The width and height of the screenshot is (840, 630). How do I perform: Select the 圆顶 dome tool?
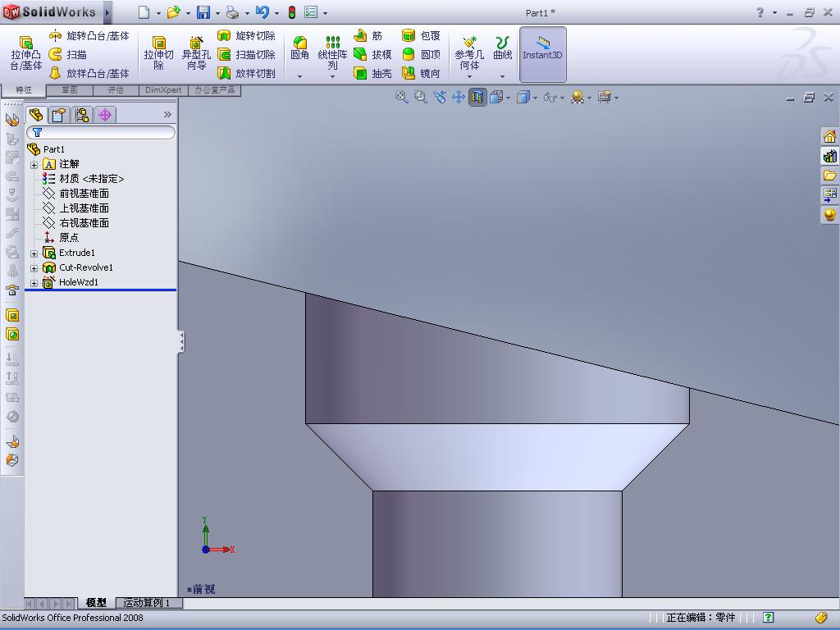(421, 54)
